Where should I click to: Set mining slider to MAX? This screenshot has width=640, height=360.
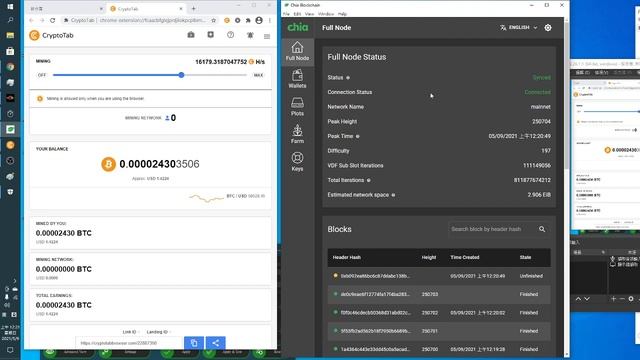258,75
